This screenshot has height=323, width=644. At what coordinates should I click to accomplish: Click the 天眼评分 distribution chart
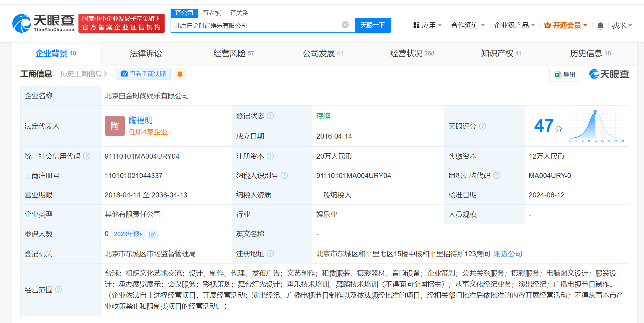596,126
